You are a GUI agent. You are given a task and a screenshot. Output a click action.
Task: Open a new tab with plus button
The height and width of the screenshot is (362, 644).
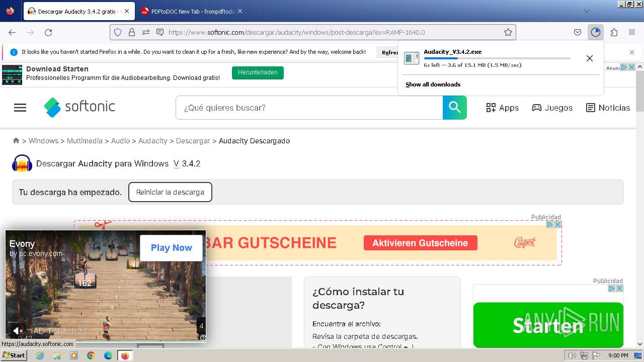point(259,11)
